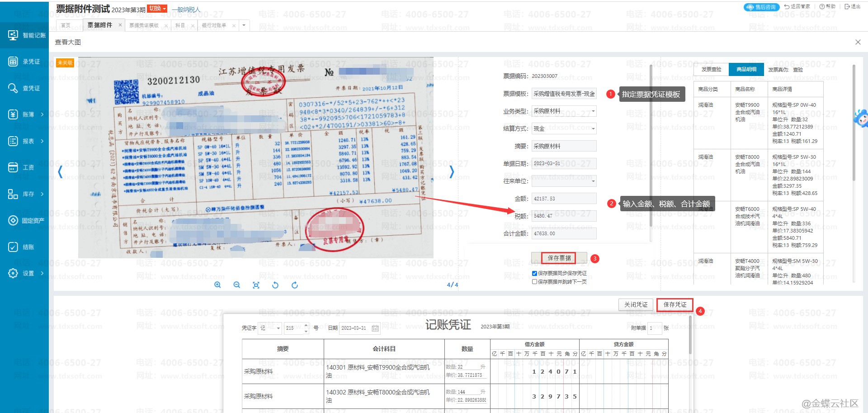Image resolution: width=868 pixels, height=413 pixels.
Task: Zoom out of the invoice image
Action: 236,285
